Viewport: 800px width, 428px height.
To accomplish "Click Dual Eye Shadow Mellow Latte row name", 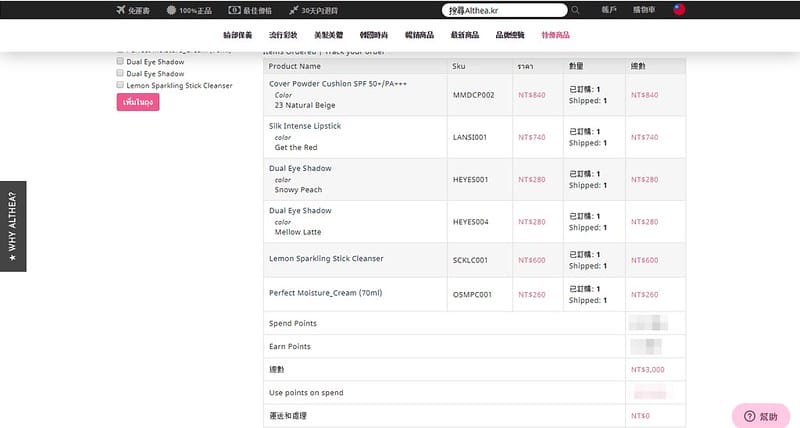I will pyautogui.click(x=300, y=211).
